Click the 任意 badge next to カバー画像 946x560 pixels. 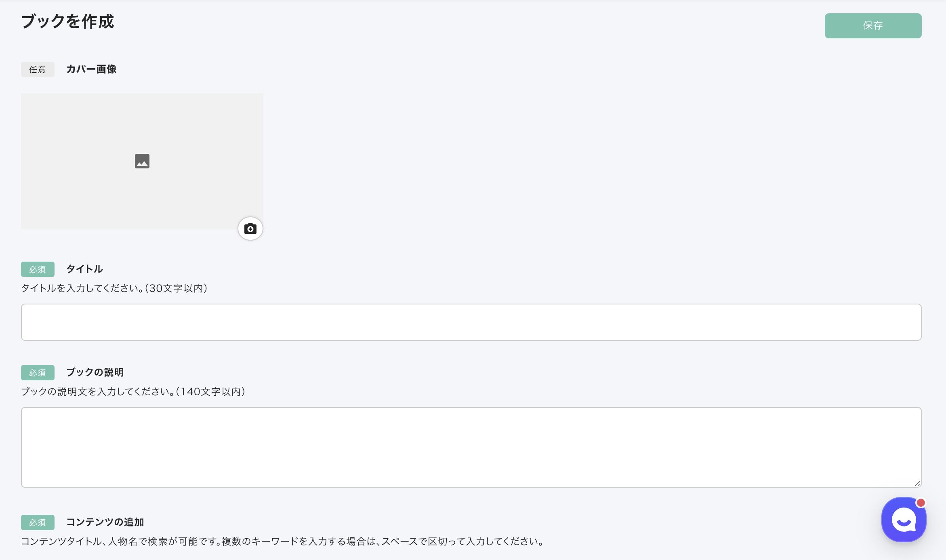(38, 69)
